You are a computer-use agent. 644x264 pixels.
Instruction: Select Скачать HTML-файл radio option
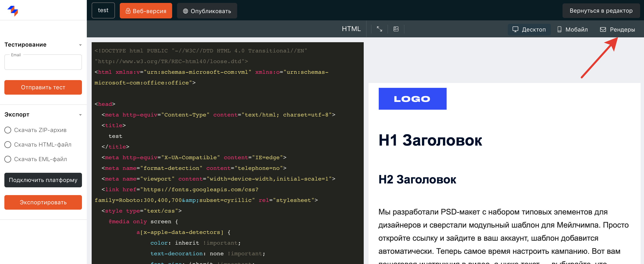coord(8,144)
